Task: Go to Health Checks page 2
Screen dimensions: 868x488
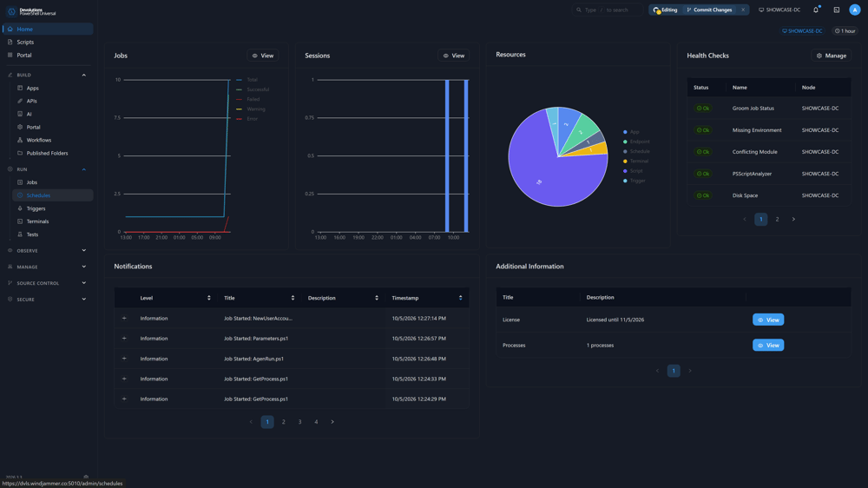Action: pyautogui.click(x=777, y=220)
